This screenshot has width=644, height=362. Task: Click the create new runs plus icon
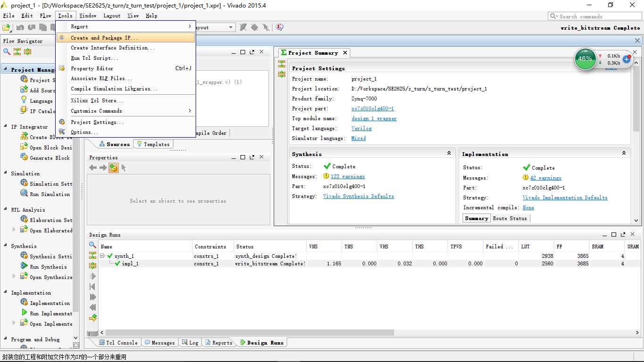(93, 318)
